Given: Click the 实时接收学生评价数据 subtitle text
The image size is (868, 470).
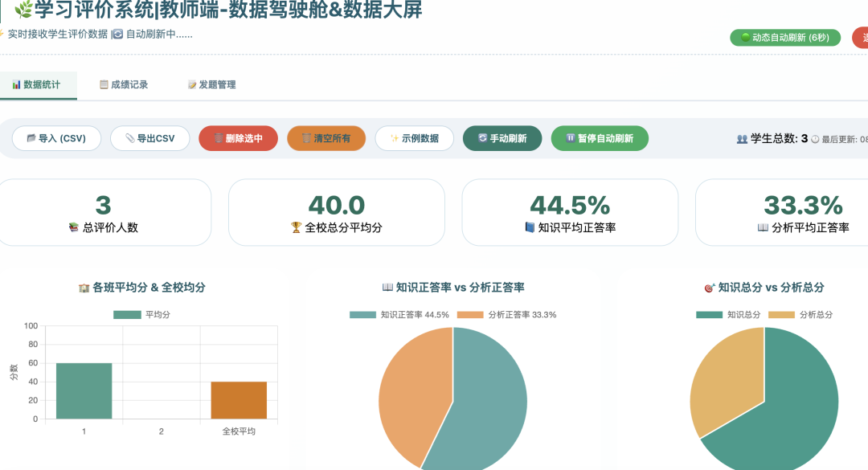Looking at the screenshot, I should pos(58,35).
